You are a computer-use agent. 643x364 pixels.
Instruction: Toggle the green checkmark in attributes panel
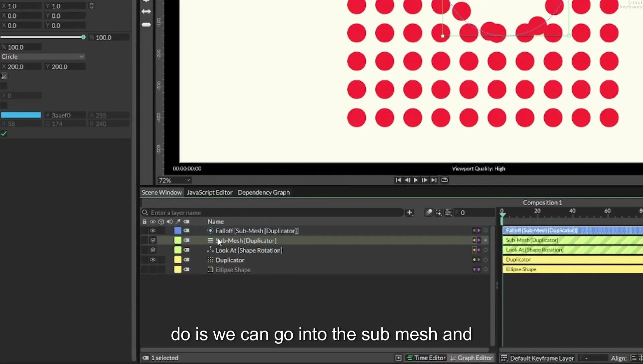tap(4, 133)
